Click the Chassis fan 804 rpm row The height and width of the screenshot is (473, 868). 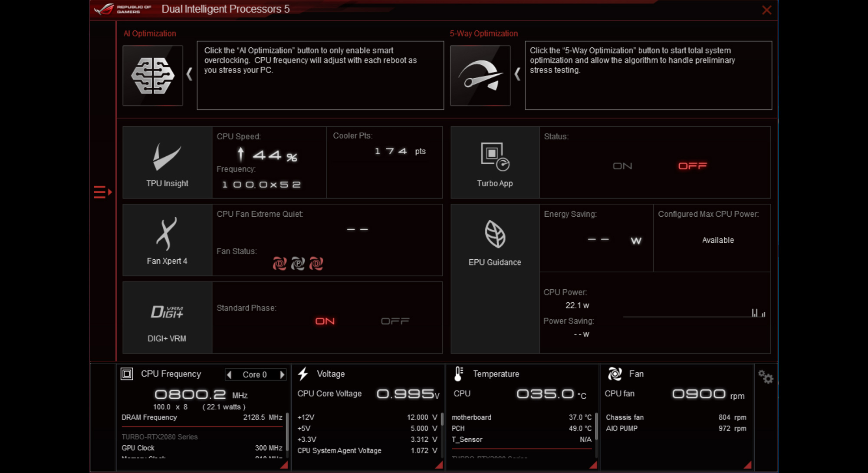[x=676, y=417]
